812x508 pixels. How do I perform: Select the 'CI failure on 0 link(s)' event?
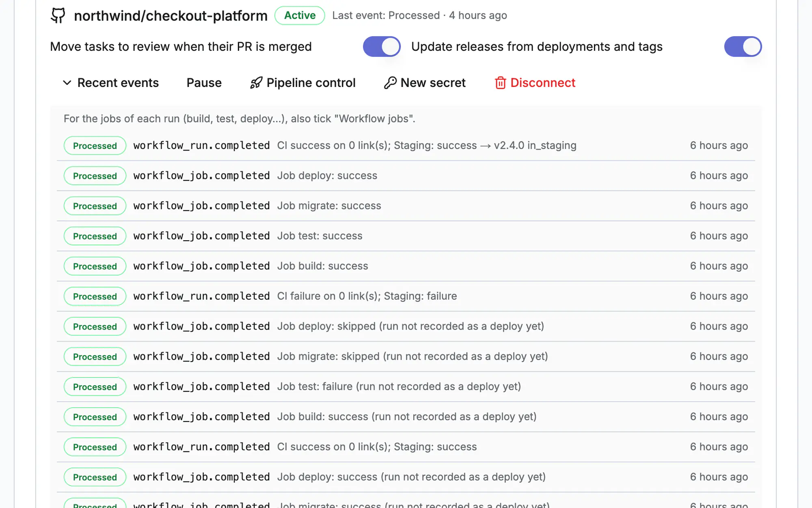[406, 296]
